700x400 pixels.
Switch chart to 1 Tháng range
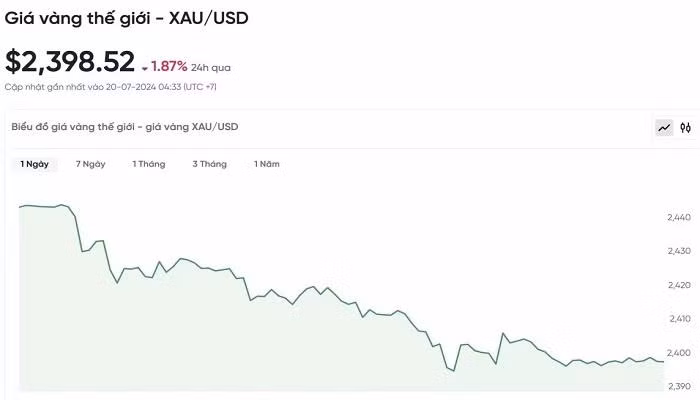[149, 164]
